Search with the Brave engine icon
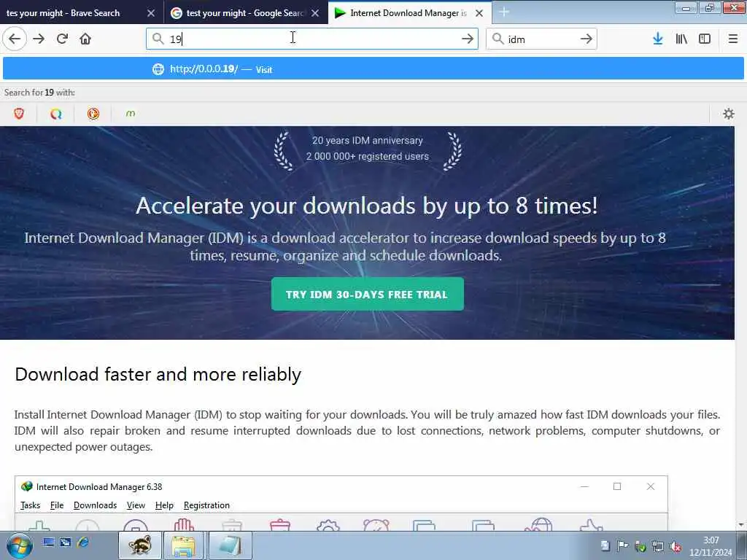Viewport: 747px width, 560px height. point(19,113)
